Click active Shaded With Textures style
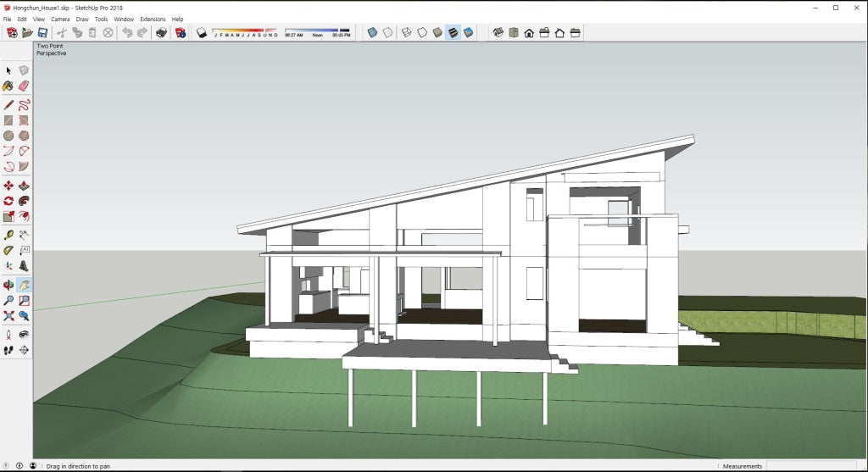The image size is (868, 472). point(453,33)
